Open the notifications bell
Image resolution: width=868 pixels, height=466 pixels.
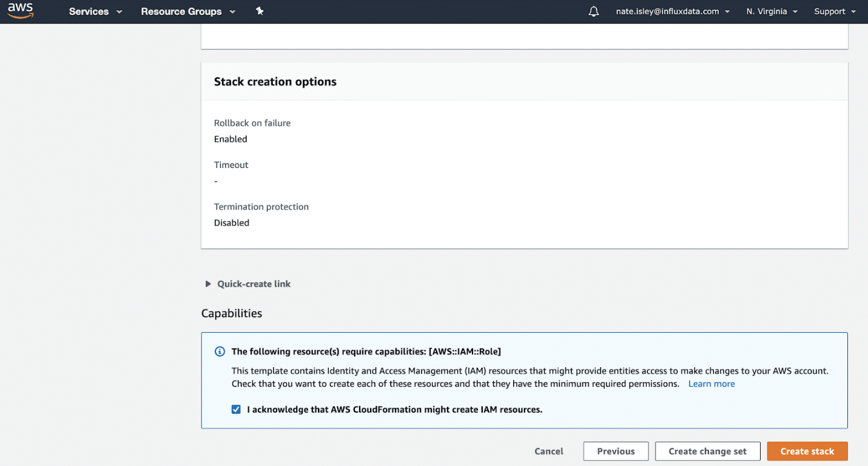(593, 11)
